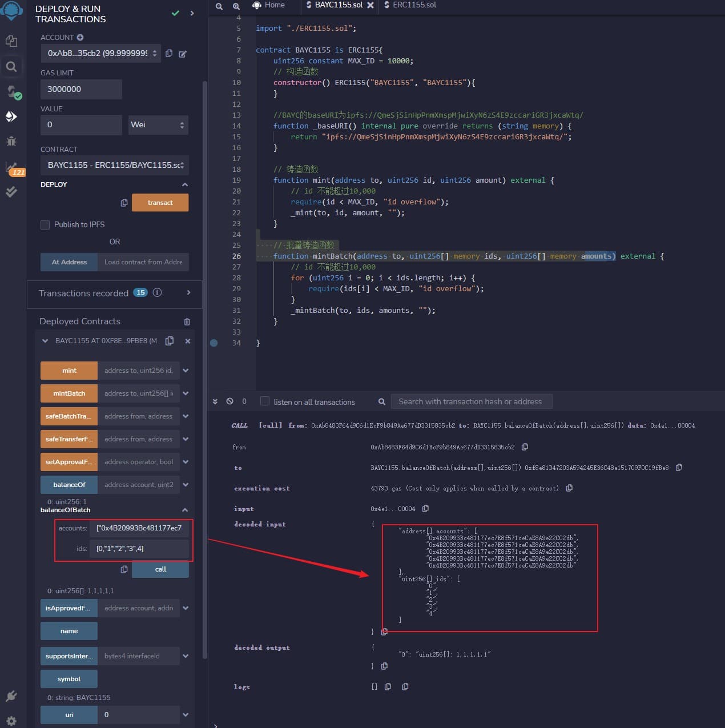Zoom in the editor with magnifier plus
Screen dimensions: 725x728
[x=236, y=6]
